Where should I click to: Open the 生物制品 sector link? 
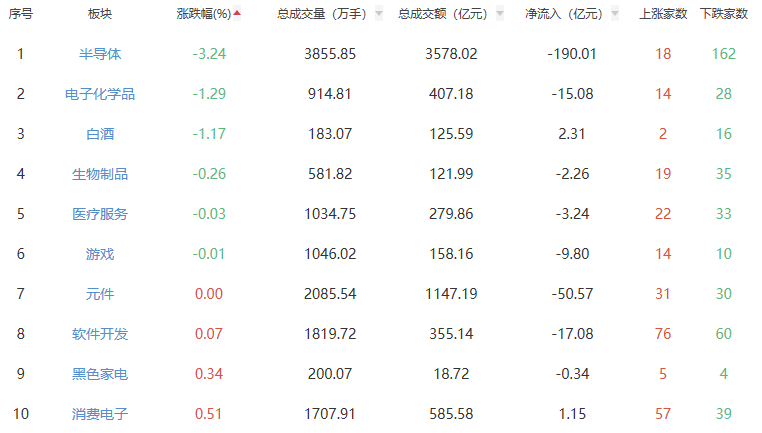(x=100, y=174)
